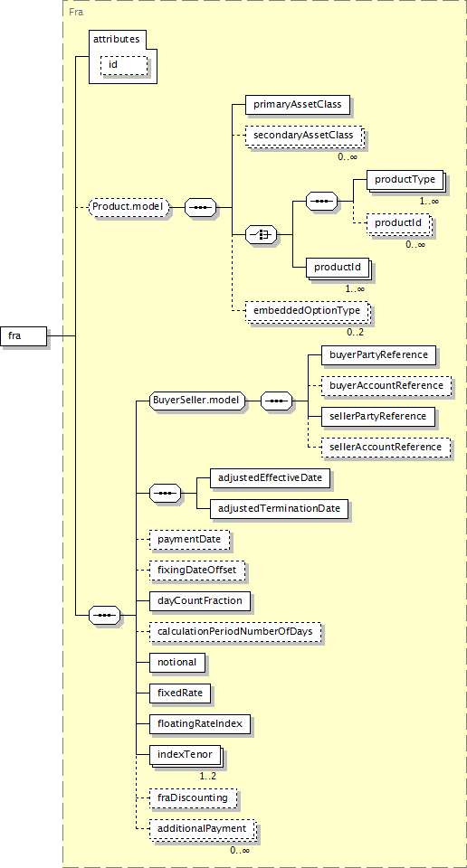Open the BuyerSeller.model group node

click(x=198, y=400)
